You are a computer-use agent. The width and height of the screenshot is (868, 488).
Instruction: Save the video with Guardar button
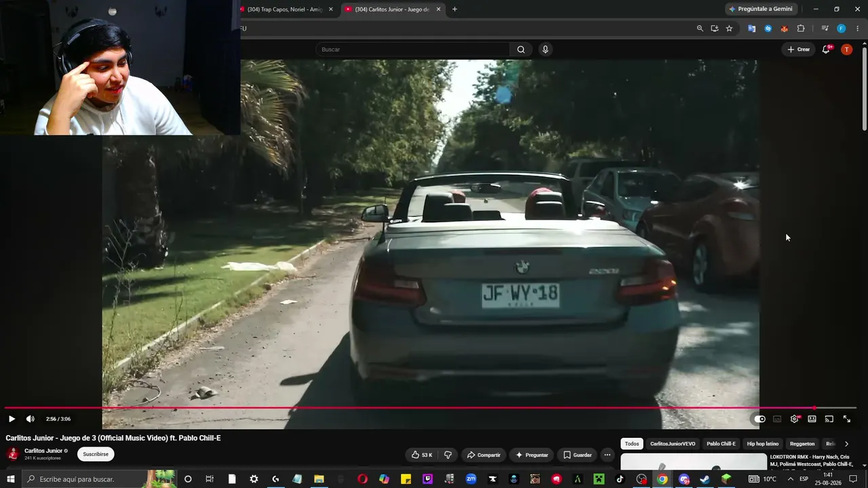(x=577, y=455)
